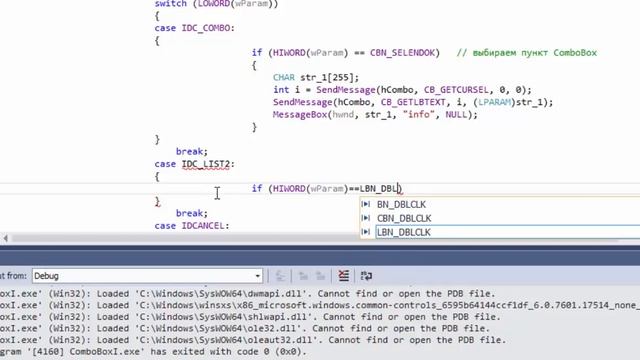Click 'exited with code 0' output line
This screenshot has height=360, width=640.
coord(153,351)
